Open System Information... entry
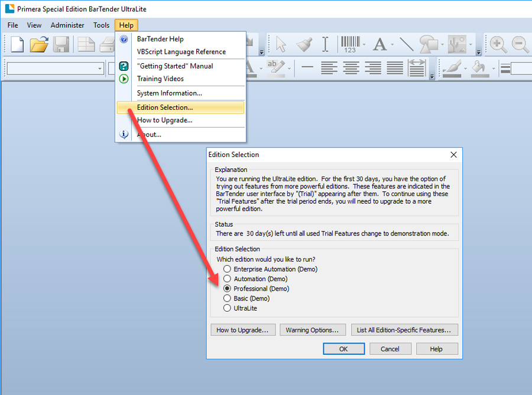 (x=180, y=93)
